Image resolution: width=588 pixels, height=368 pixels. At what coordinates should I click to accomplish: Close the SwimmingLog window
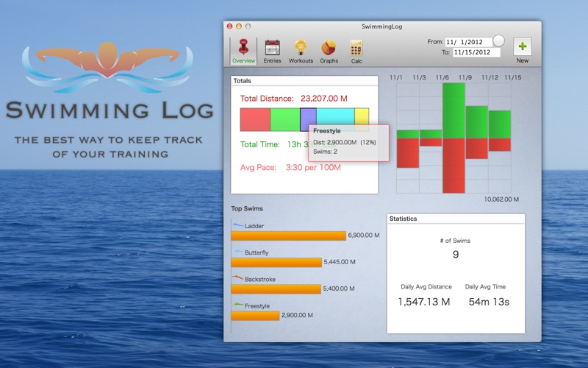(x=230, y=26)
